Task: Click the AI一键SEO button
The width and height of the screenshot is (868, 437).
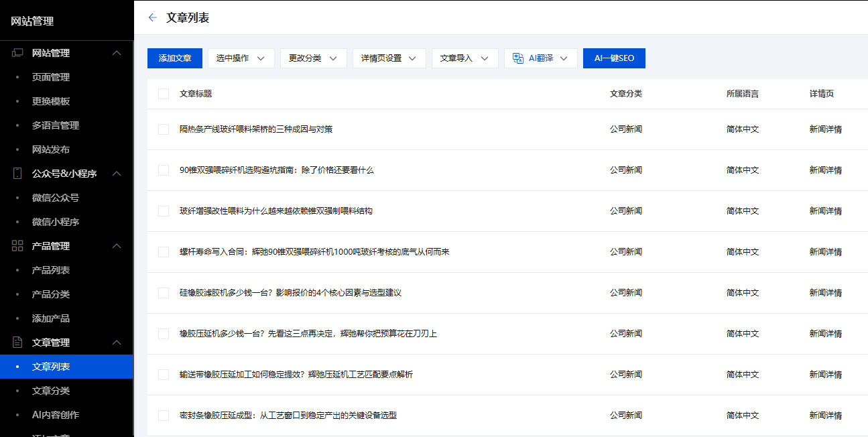Action: (614, 58)
